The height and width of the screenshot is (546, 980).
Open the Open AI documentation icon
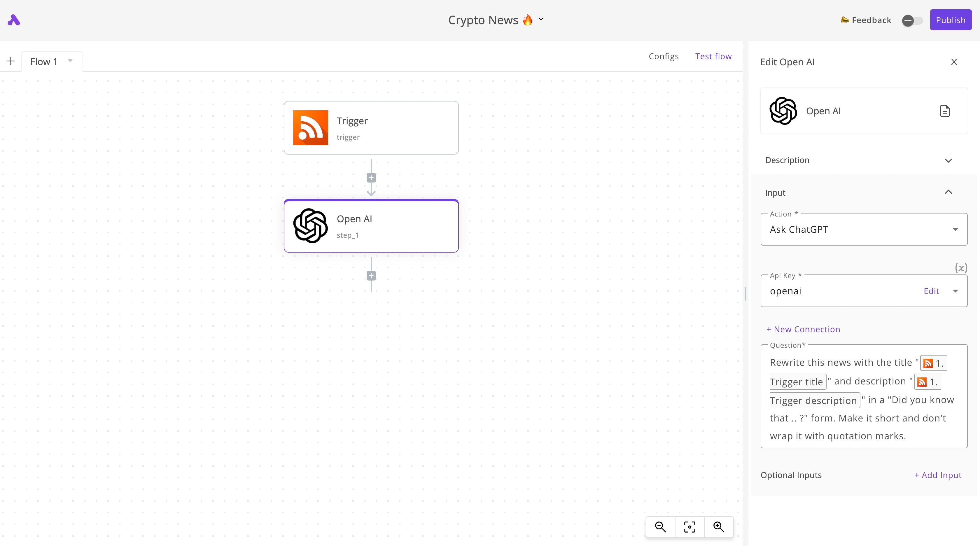point(945,111)
